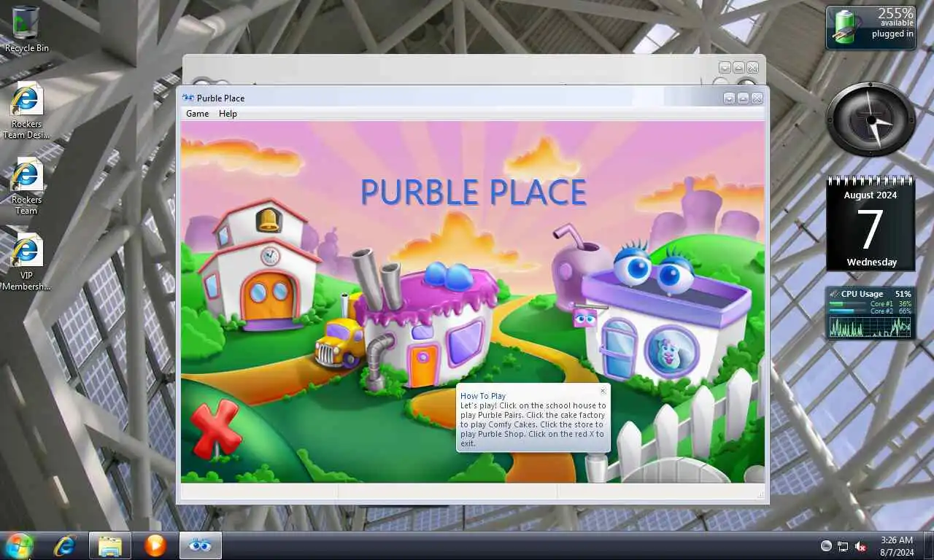Click the How To Play heading
Viewport: 934px width, 560px height.
(483, 396)
